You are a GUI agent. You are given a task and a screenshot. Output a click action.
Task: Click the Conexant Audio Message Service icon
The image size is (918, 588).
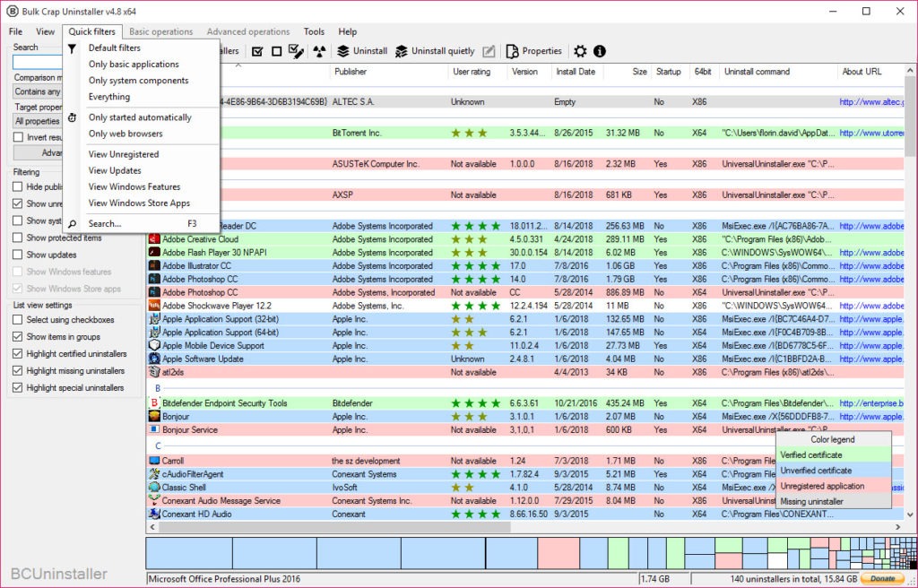click(x=154, y=501)
